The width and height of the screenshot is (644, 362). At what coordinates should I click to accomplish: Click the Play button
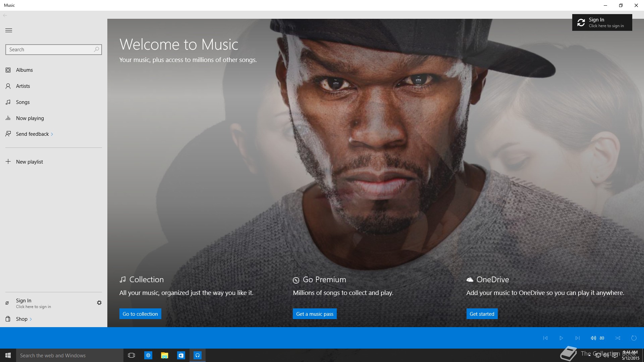click(561, 338)
